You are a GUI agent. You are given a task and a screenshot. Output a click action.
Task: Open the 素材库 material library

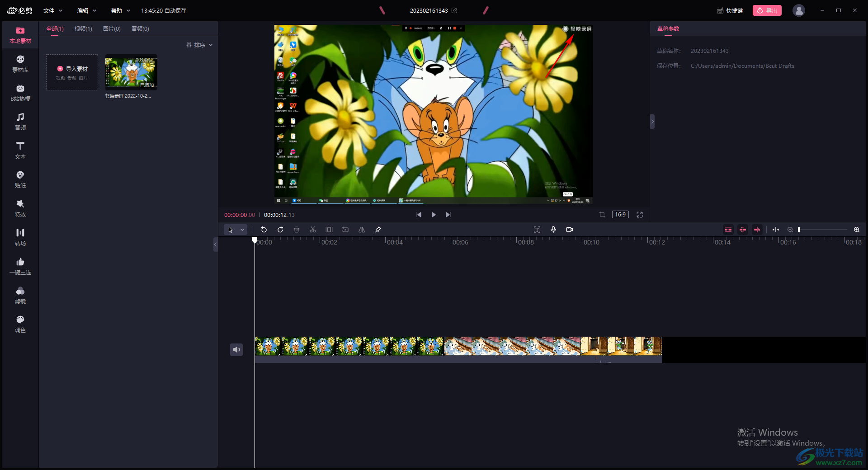point(20,64)
